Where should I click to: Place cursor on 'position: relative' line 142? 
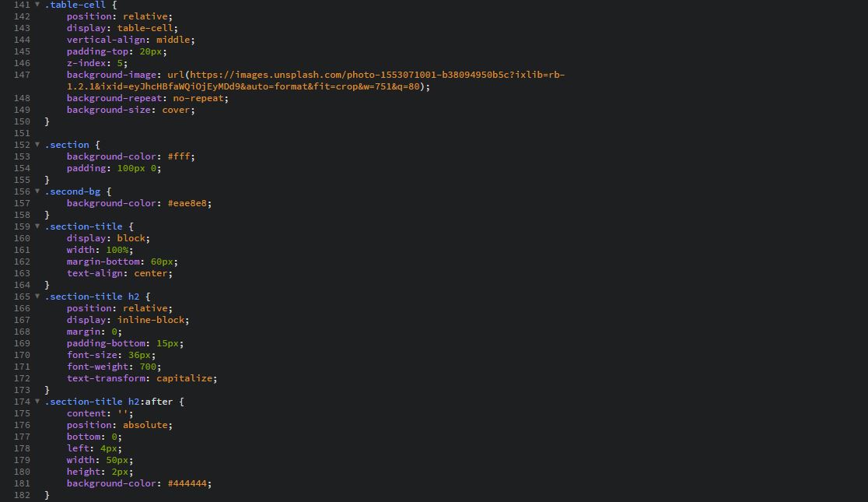click(120, 16)
